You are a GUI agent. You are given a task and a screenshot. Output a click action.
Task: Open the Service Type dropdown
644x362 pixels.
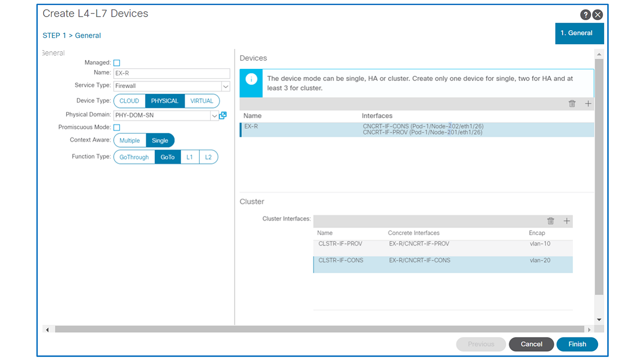226,86
